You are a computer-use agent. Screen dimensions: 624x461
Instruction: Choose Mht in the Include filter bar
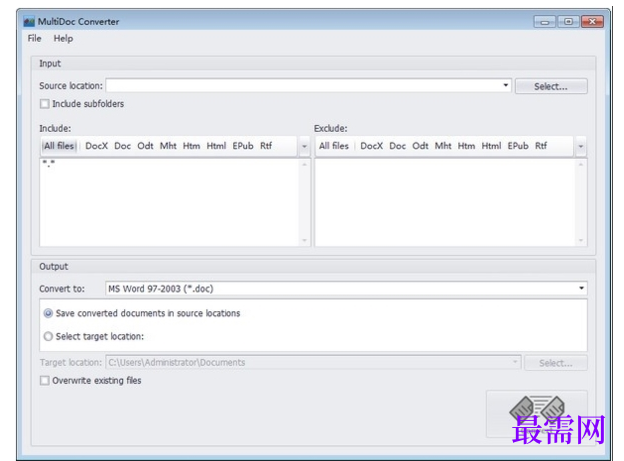[x=168, y=146]
